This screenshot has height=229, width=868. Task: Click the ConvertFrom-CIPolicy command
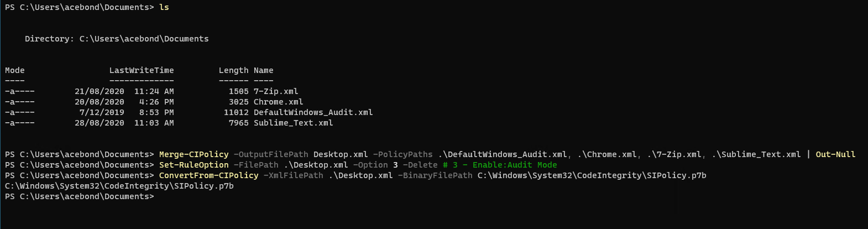209,175
